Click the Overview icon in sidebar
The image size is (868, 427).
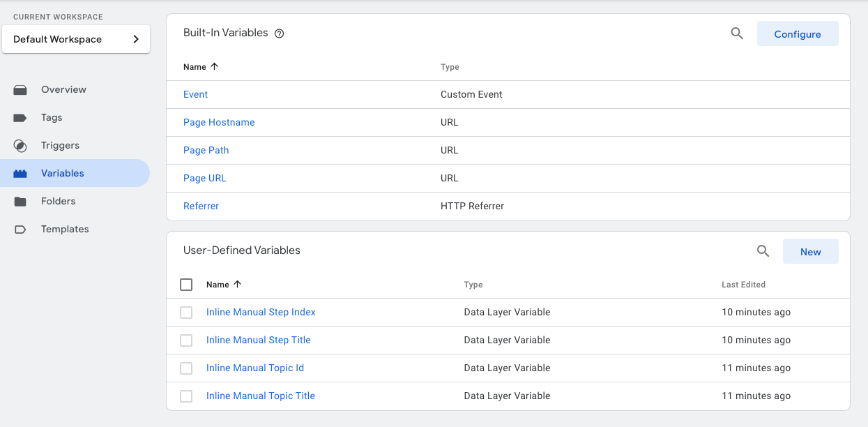pyautogui.click(x=20, y=90)
